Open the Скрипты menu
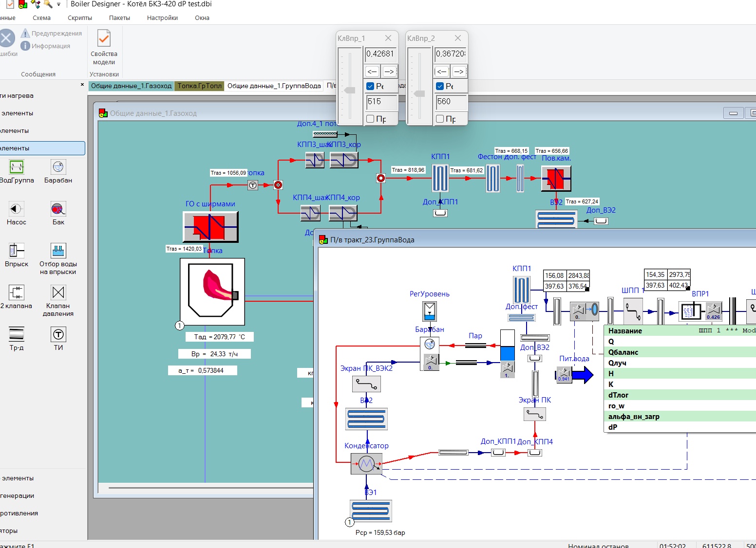756x548 pixels. (x=80, y=18)
